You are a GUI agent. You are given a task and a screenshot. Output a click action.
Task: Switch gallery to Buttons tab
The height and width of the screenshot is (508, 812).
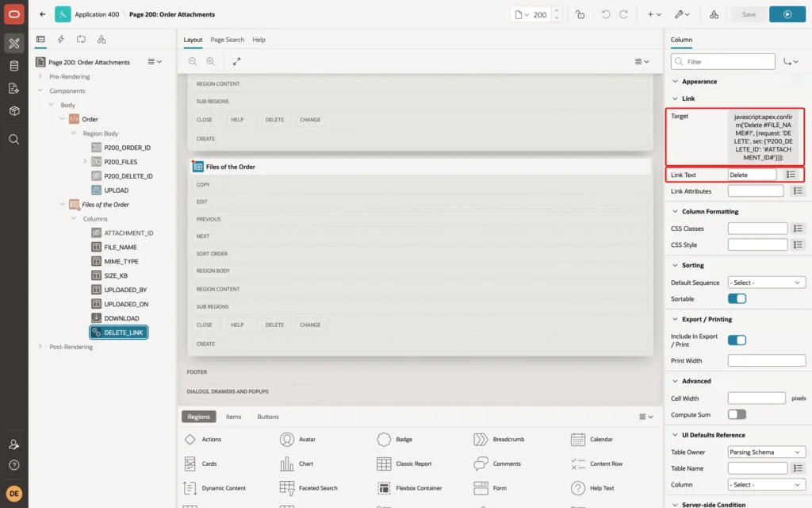click(x=268, y=417)
